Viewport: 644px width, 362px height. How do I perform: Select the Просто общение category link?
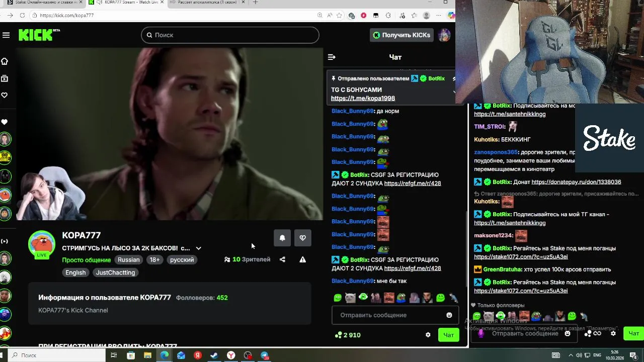[x=86, y=260]
